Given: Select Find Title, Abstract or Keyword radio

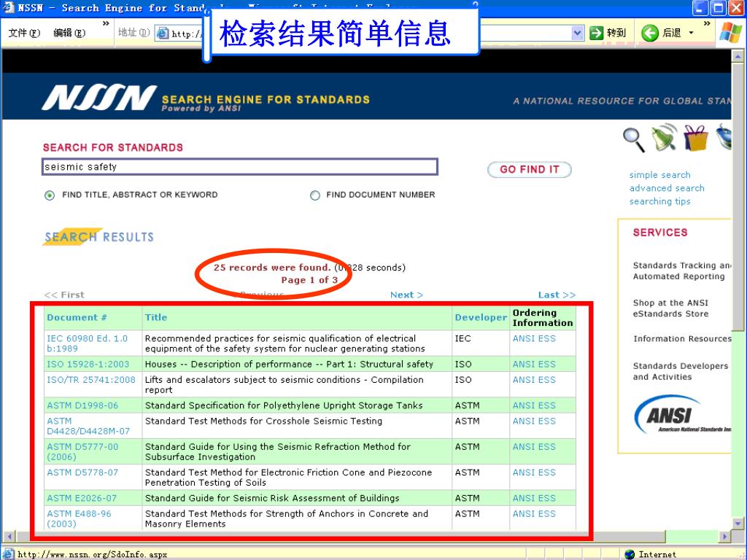Looking at the screenshot, I should pos(50,195).
